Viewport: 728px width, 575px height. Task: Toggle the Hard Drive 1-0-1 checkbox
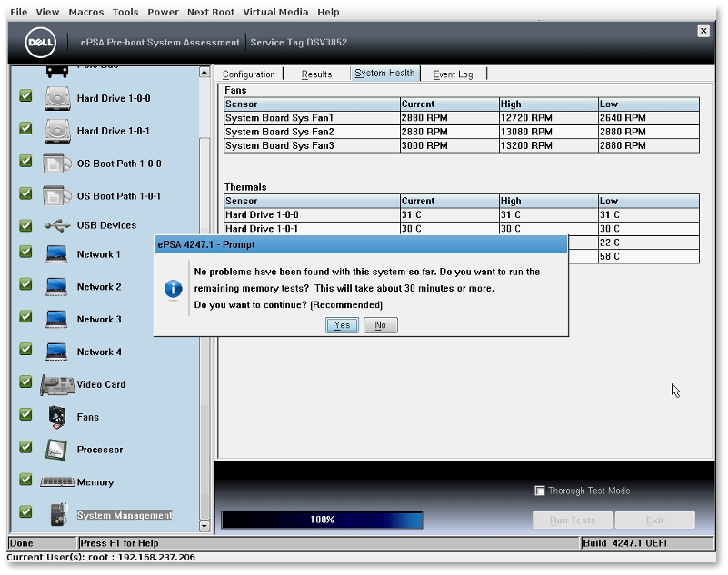(x=26, y=129)
